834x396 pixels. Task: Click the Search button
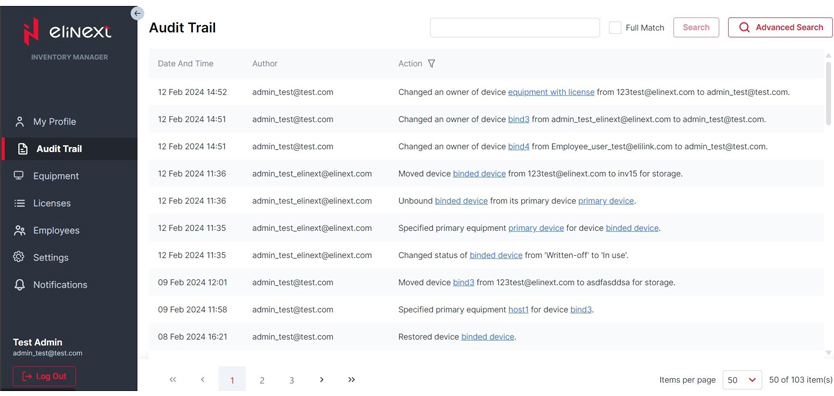[x=696, y=28]
